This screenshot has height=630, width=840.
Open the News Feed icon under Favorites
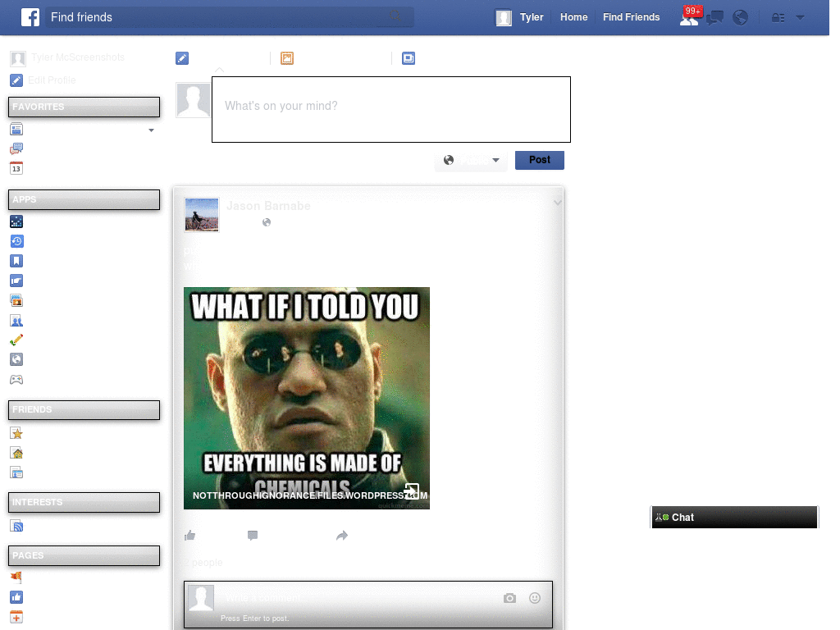(16, 129)
